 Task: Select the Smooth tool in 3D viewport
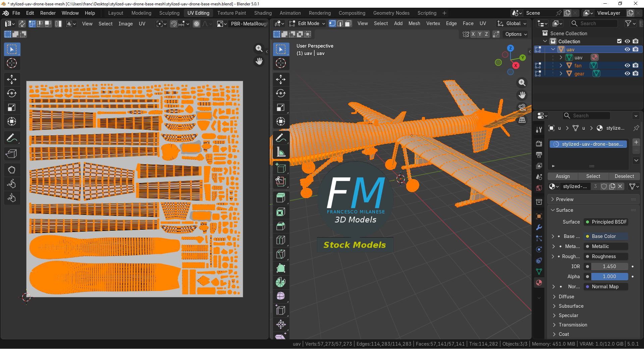(281, 296)
